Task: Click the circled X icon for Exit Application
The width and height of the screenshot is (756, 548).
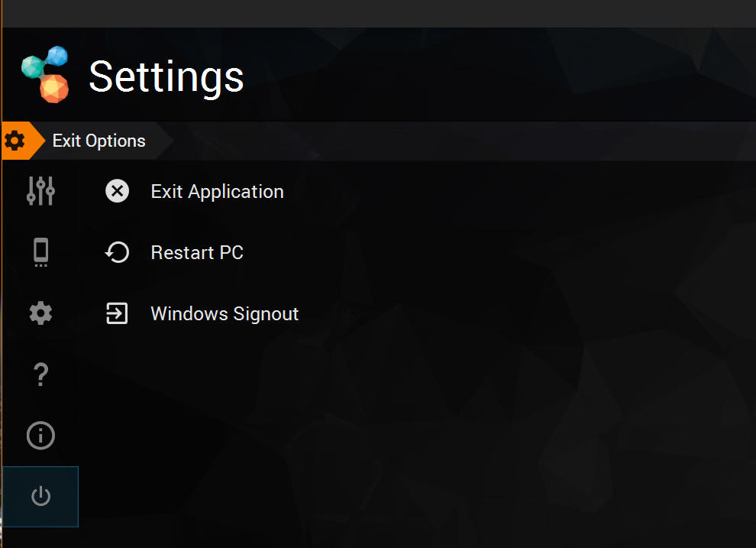Action: pyautogui.click(x=117, y=191)
